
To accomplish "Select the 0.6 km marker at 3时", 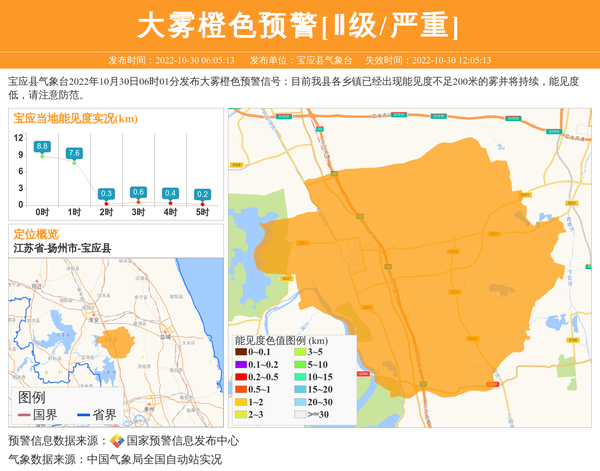I will point(138,192).
